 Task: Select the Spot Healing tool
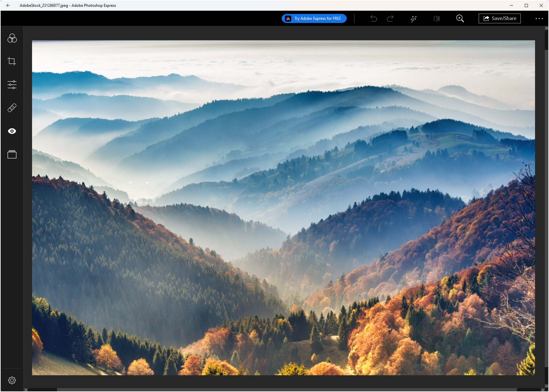[12, 107]
